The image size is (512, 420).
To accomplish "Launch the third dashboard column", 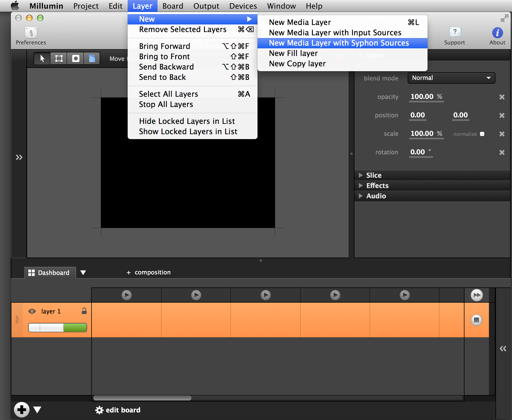I will [x=266, y=295].
